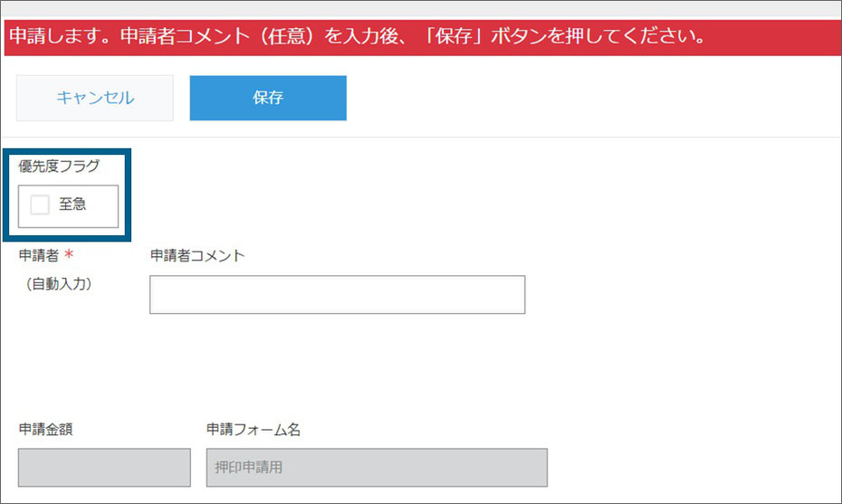
Task: Click the 優先度フラグ field label
Action: [x=59, y=166]
